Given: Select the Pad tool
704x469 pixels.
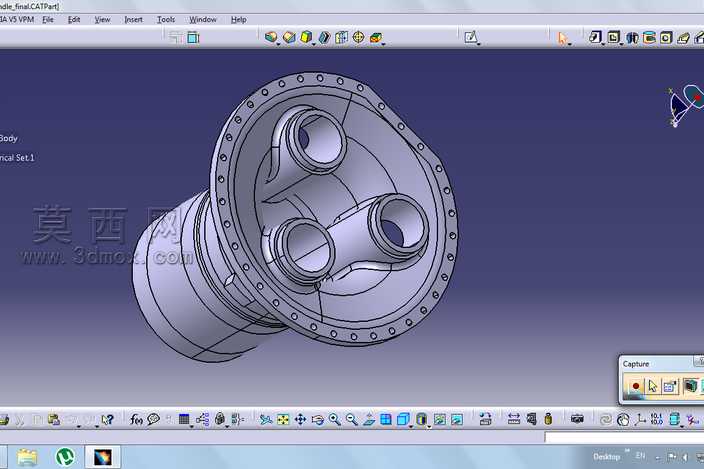Looking at the screenshot, I should tap(594, 37).
